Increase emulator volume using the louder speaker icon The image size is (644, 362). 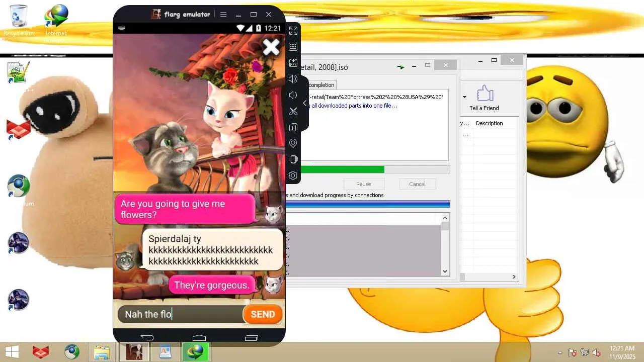tap(293, 79)
